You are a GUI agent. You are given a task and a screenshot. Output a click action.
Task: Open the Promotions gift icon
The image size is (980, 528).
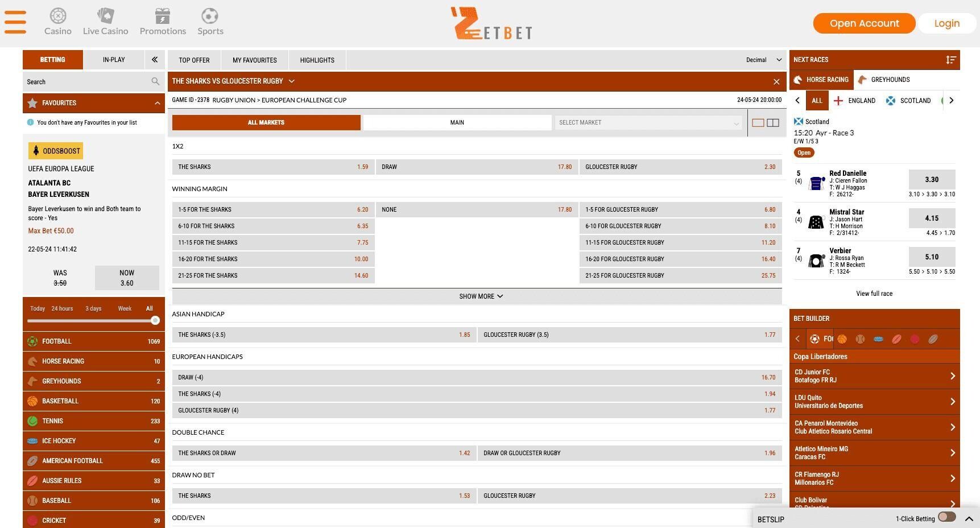pos(163,16)
